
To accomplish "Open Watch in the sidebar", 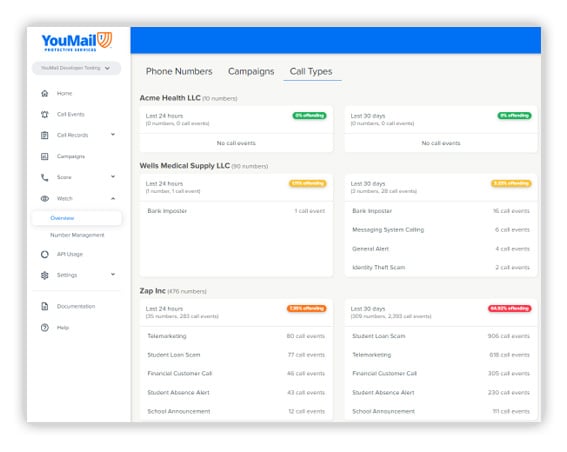I will coord(64,199).
